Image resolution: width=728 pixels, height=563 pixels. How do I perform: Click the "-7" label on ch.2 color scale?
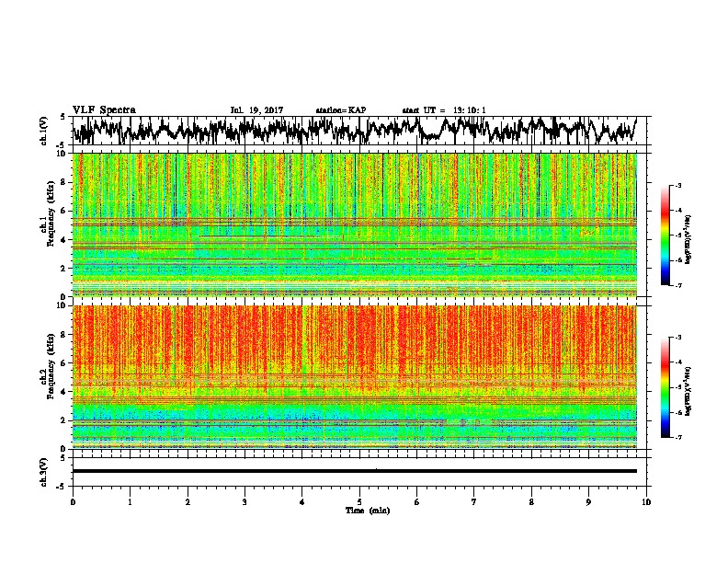pyautogui.click(x=678, y=438)
